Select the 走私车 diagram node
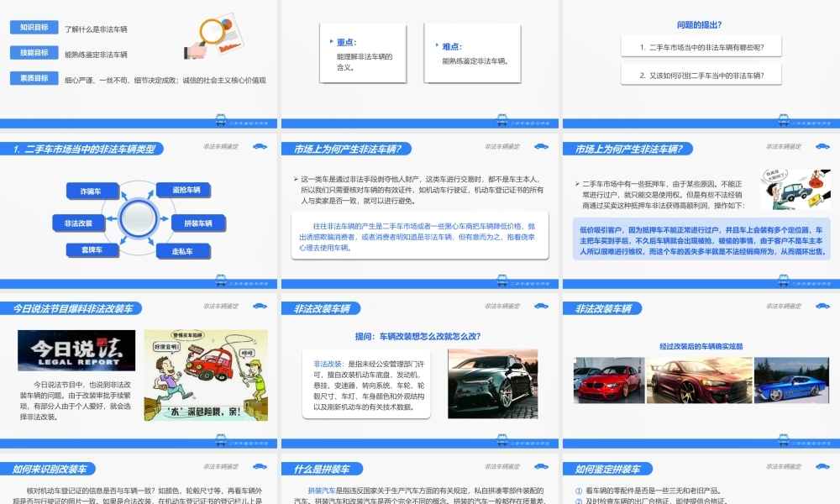Viewport: 840px width, 504px height. (184, 250)
